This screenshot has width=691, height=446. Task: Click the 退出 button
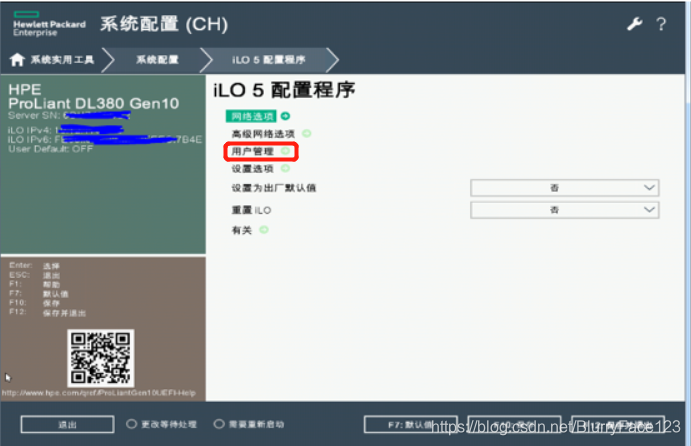coord(67,424)
